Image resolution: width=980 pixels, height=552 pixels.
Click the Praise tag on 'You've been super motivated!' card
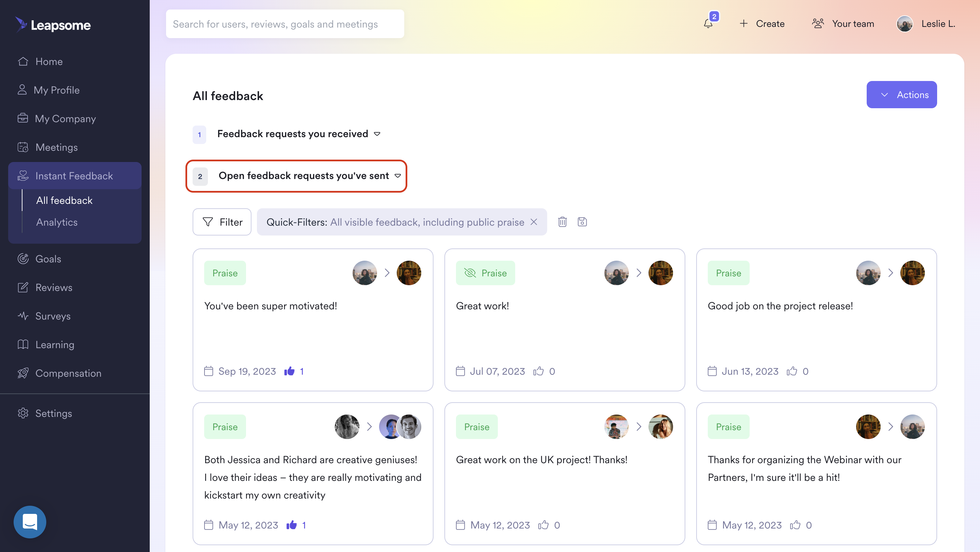[225, 273]
